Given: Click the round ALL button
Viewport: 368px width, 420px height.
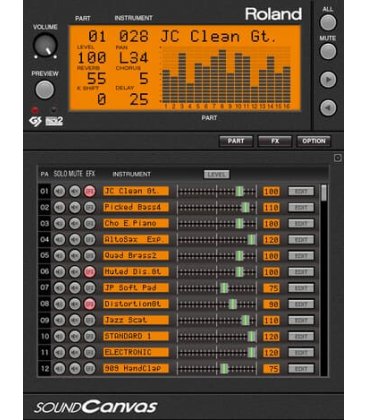Looking at the screenshot, I should click(328, 23).
